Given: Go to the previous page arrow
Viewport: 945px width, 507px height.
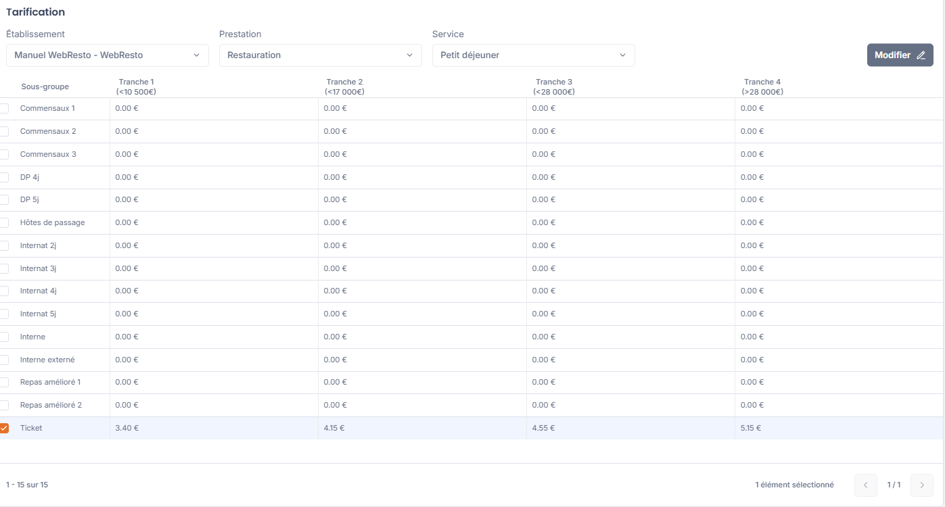Looking at the screenshot, I should (865, 485).
